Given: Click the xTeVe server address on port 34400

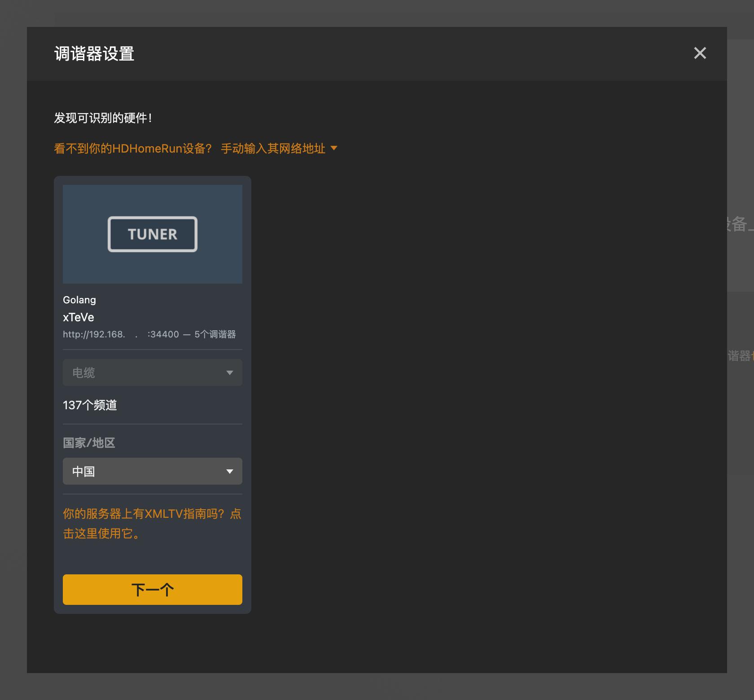Looking at the screenshot, I should pyautogui.click(x=149, y=334).
